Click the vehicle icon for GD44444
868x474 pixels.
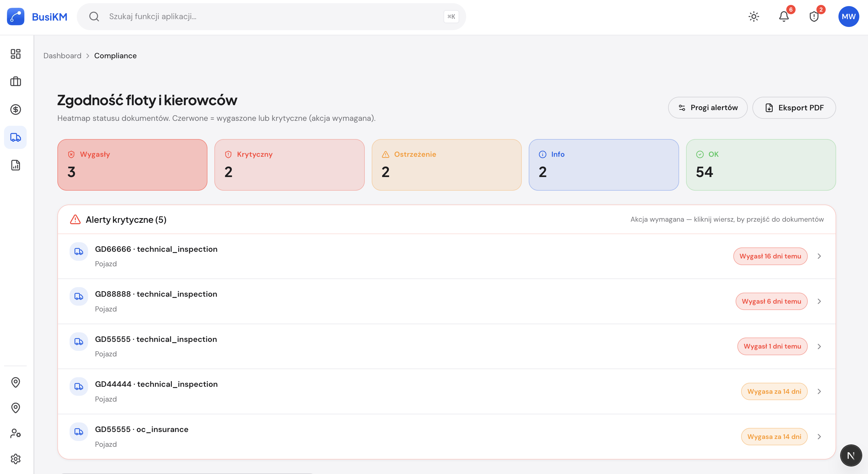tap(79, 387)
